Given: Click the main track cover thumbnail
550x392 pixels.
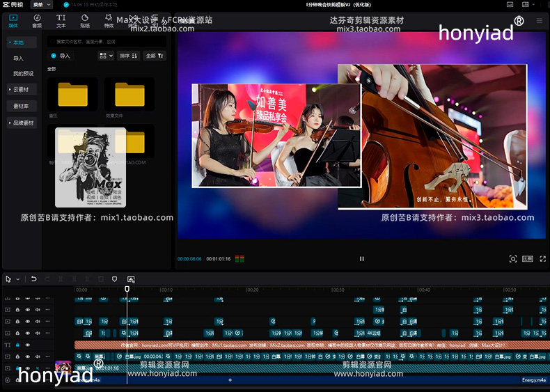Looking at the screenshot, I should pyautogui.click(x=63, y=368).
